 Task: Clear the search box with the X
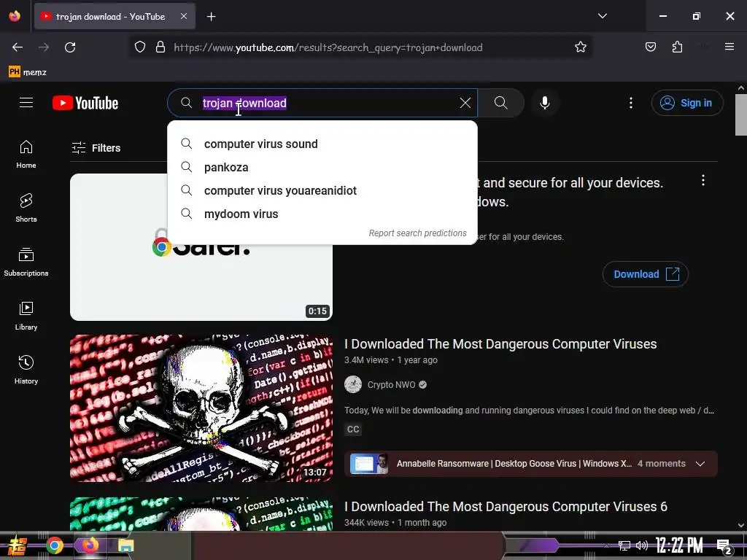pyautogui.click(x=465, y=103)
